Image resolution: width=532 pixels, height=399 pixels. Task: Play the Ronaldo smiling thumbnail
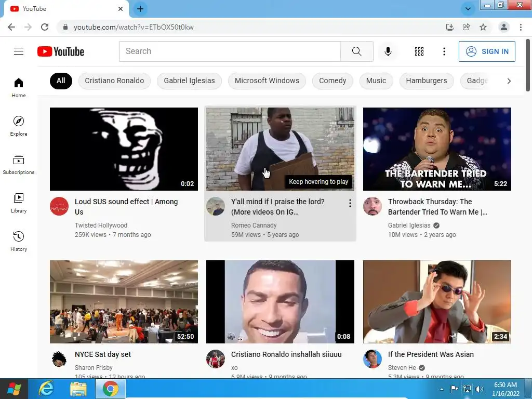(280, 302)
